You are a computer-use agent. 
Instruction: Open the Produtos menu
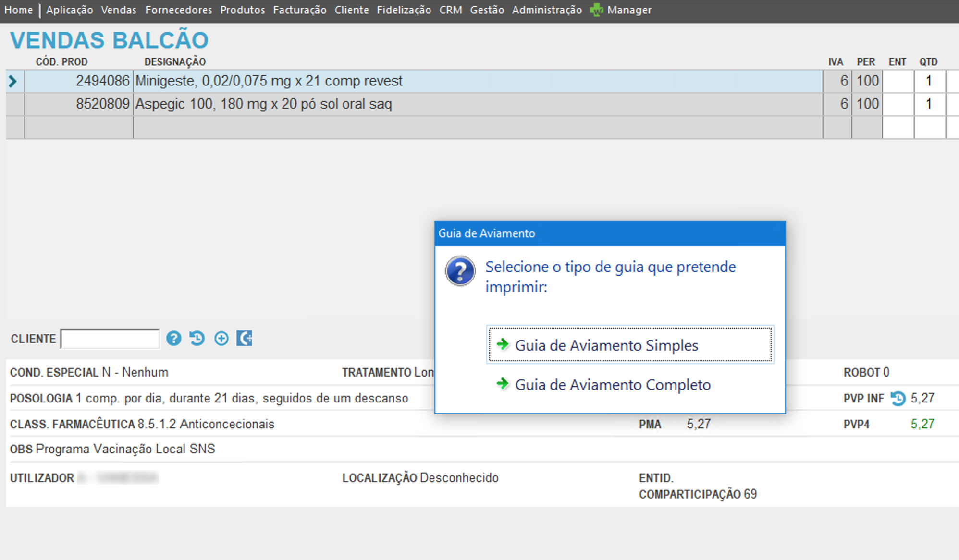[x=242, y=10]
